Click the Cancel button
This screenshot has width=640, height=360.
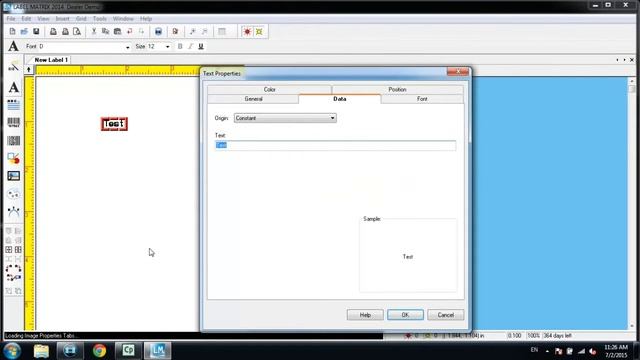coord(446,315)
